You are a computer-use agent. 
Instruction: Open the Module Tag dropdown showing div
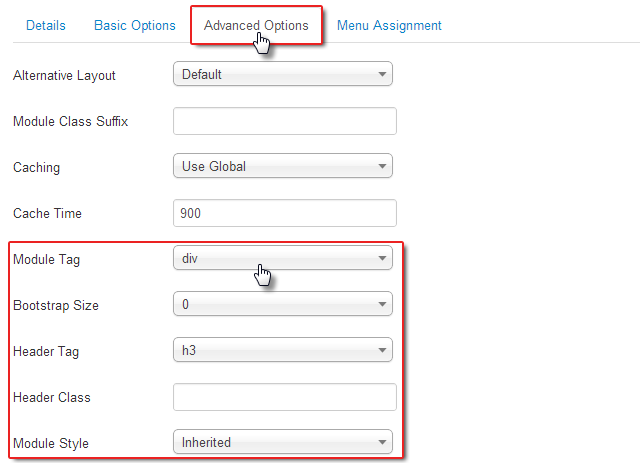tap(283, 259)
